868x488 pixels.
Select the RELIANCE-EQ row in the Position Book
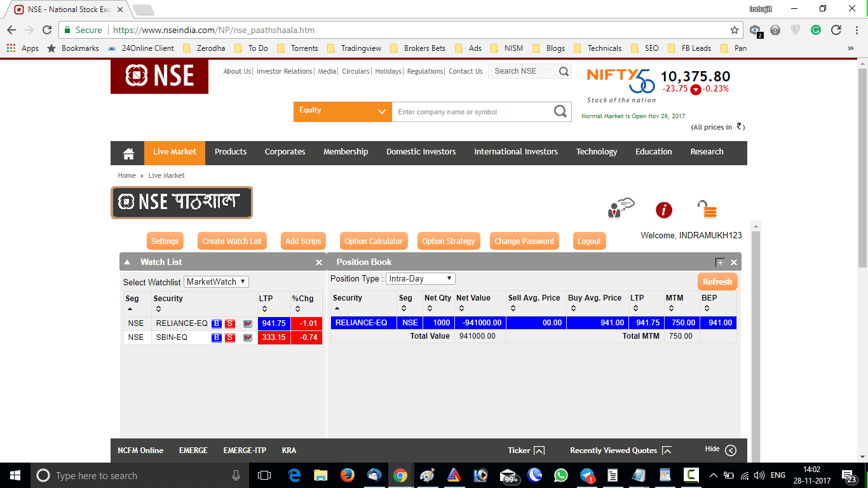click(533, 323)
